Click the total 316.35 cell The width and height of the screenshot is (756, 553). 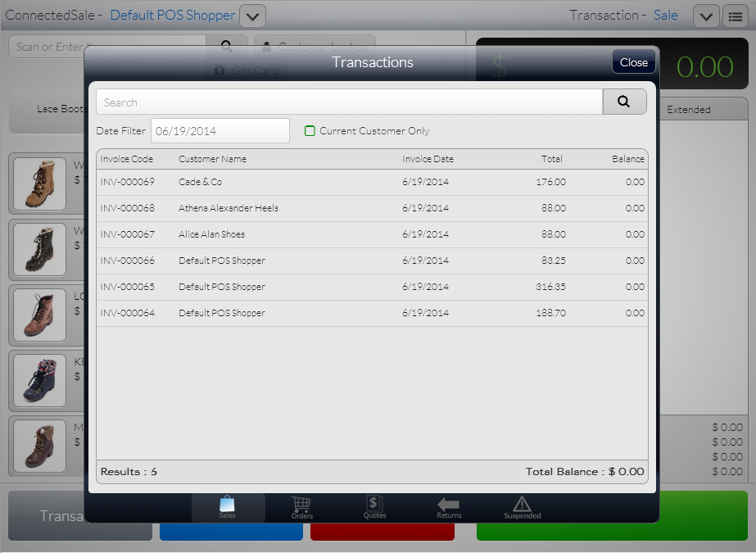click(x=550, y=287)
